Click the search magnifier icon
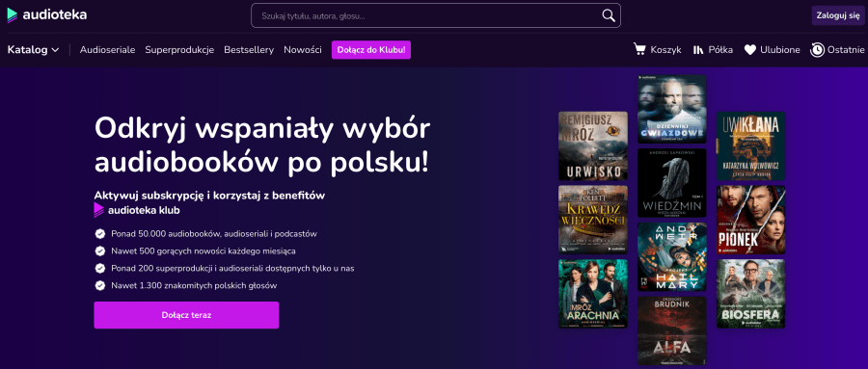 click(x=609, y=15)
